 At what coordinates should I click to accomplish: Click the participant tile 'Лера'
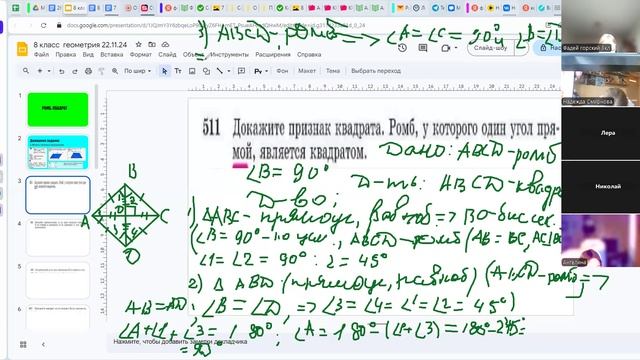click(601, 133)
